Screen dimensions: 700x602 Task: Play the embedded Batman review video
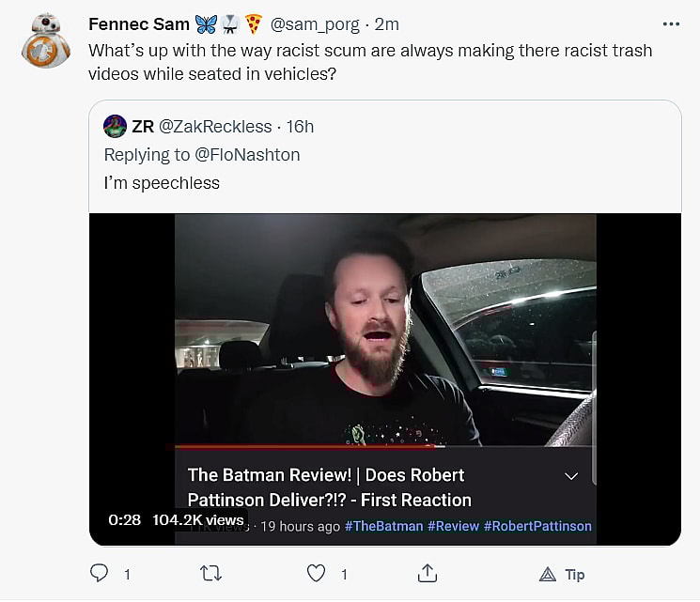tap(385, 329)
